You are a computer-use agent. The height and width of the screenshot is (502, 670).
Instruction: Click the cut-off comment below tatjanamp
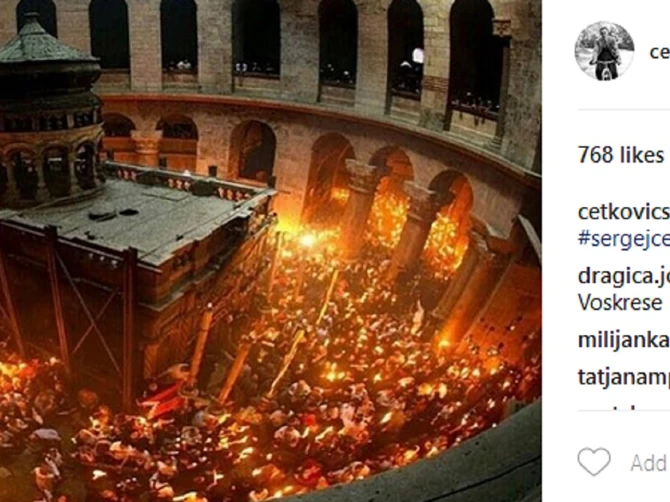(623, 408)
